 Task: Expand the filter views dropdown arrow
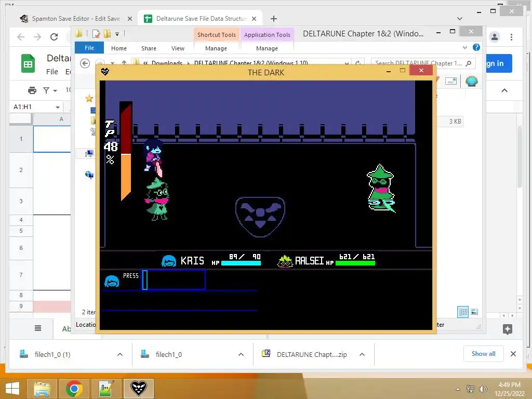pyautogui.click(x=55, y=90)
